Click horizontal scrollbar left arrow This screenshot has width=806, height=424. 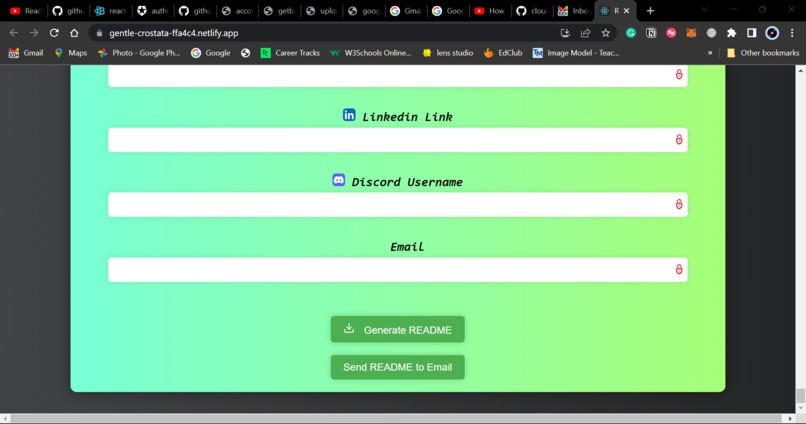(5, 419)
